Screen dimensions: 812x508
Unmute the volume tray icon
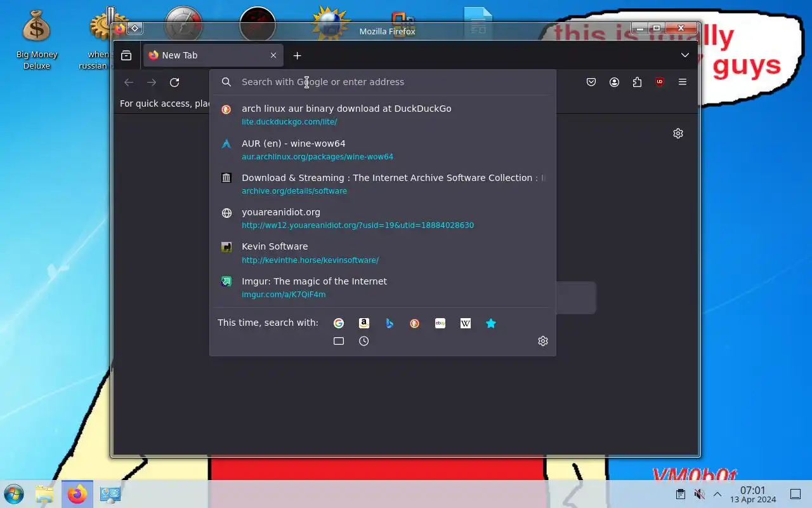(x=699, y=494)
